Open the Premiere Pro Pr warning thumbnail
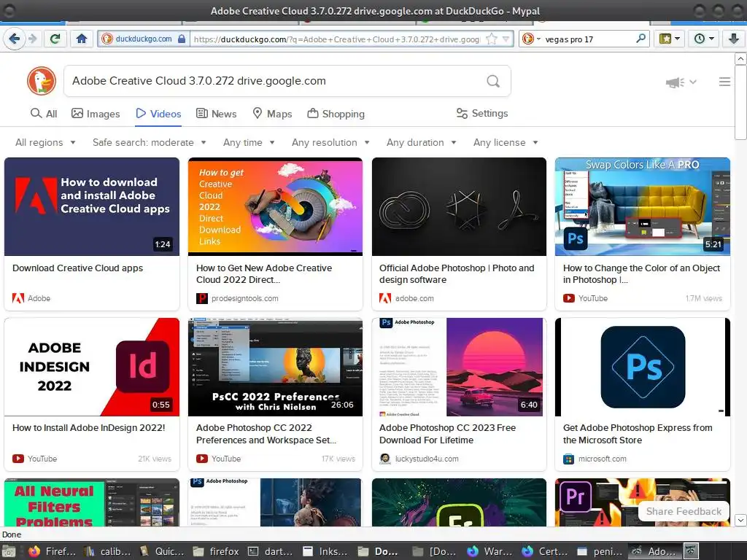This screenshot has height=560, width=747. coord(642,502)
